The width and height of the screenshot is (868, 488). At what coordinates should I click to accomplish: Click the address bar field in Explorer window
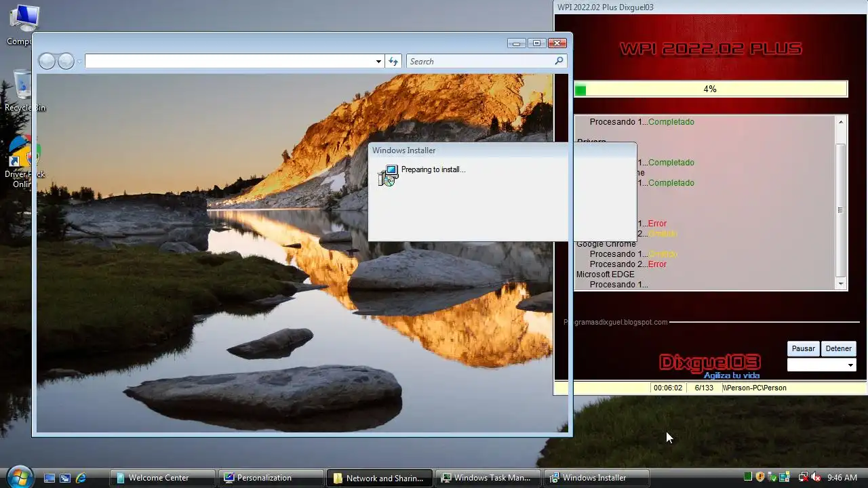tap(235, 62)
